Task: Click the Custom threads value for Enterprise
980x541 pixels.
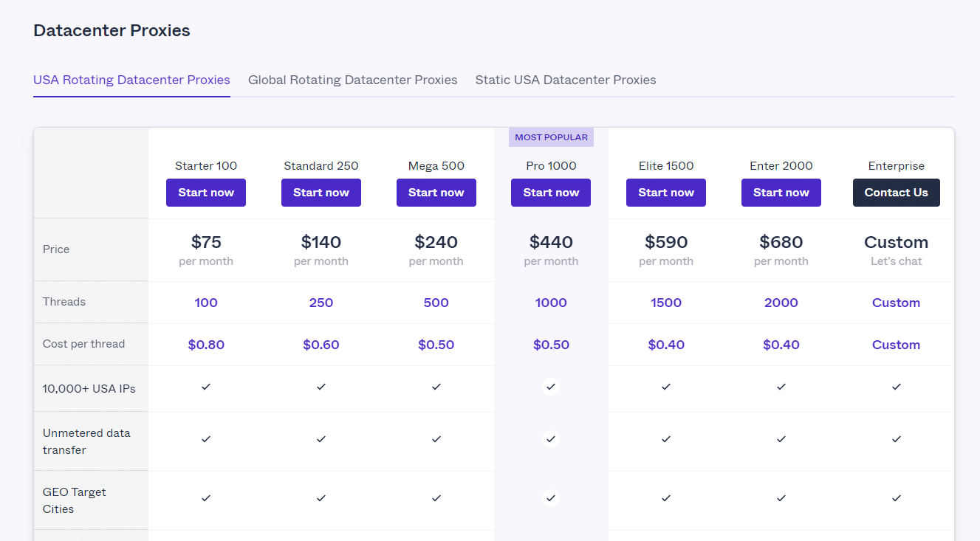Action: coord(896,303)
